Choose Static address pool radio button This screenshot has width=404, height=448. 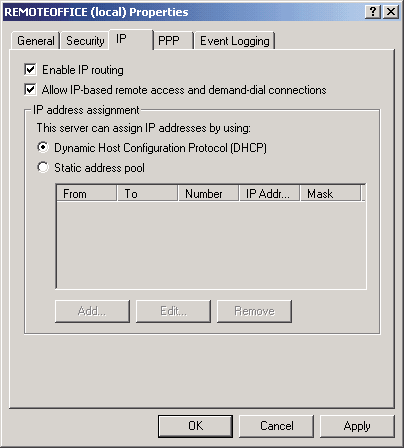pyautogui.click(x=43, y=167)
